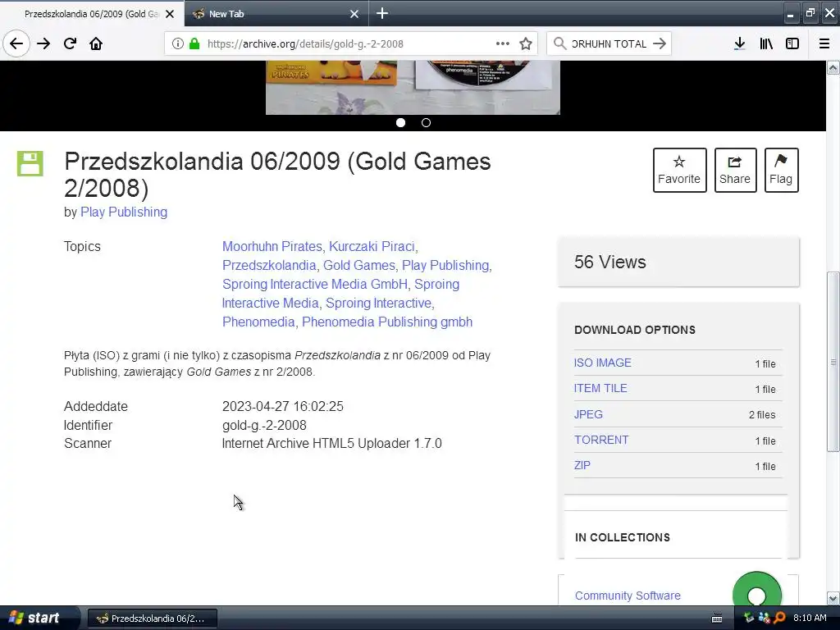
Task: Go forward with the forward arrow
Action: [43, 44]
